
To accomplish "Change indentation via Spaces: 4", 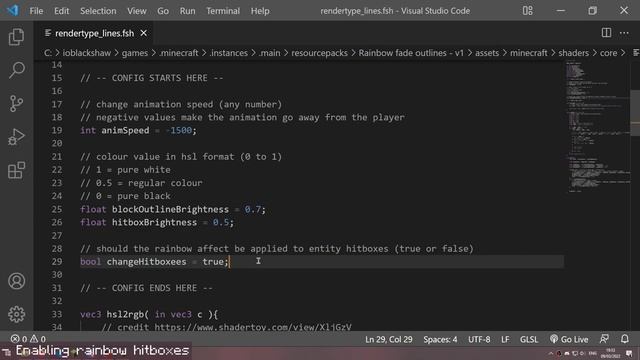I will (440, 339).
